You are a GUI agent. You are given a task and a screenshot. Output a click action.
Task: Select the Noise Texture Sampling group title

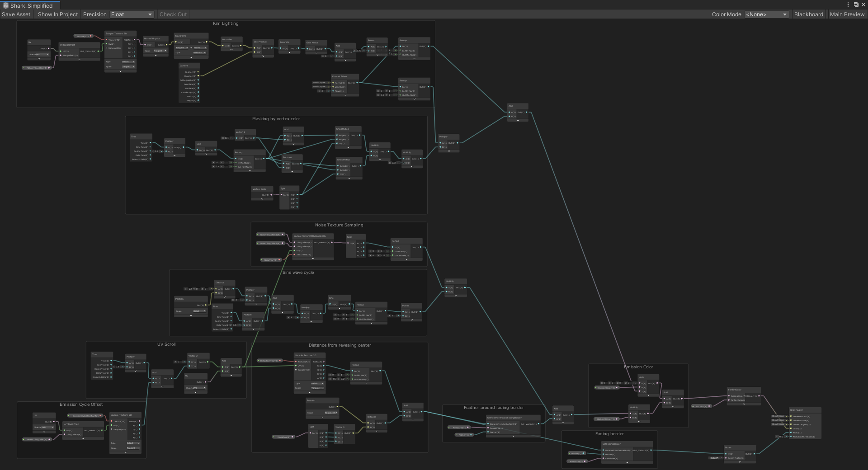[339, 225]
